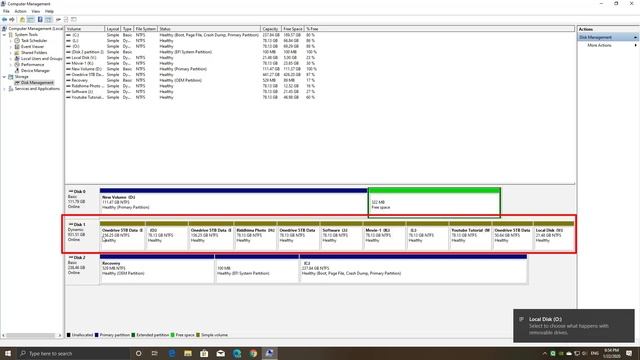Screen dimensions: 640x360
Task: Click the Simple volume olive legend swatch
Action: (198, 335)
